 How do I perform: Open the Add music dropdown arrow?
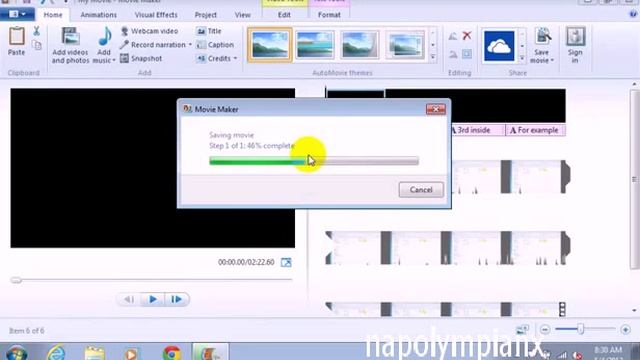pyautogui.click(x=114, y=60)
